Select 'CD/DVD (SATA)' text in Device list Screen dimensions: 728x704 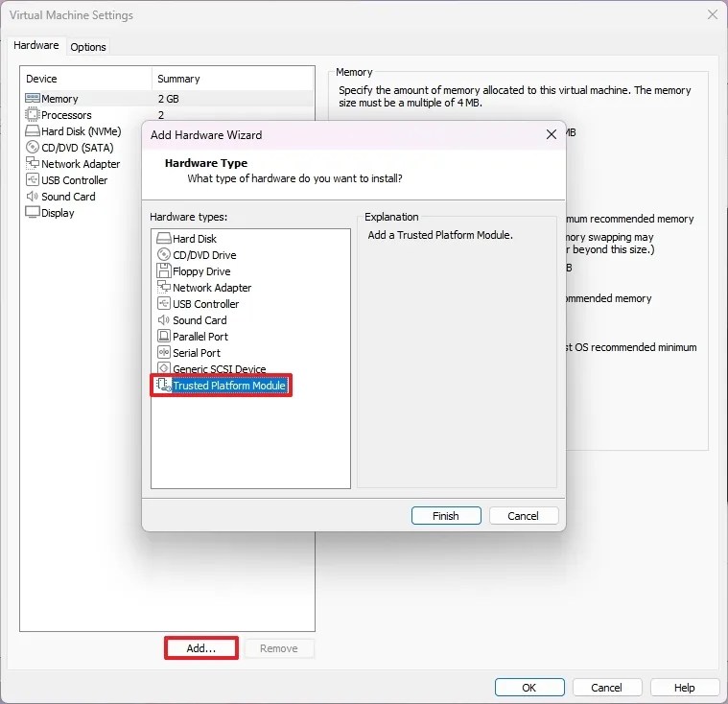78,148
